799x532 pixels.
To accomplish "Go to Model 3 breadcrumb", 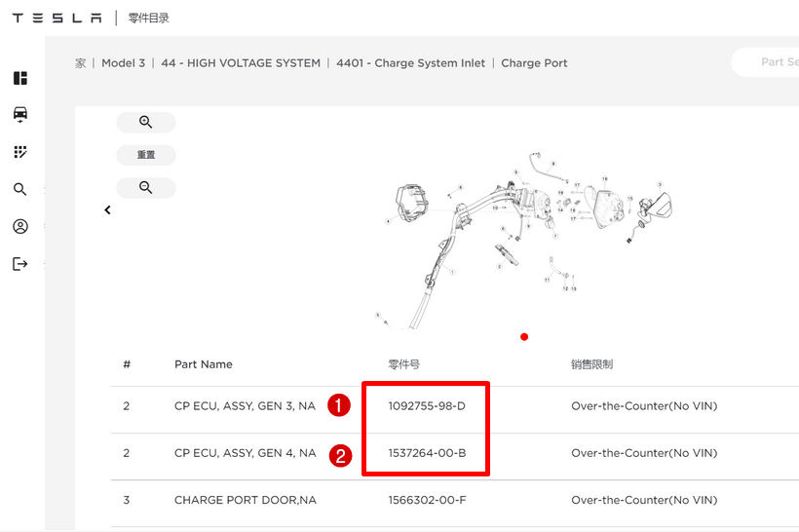I will coord(123,63).
